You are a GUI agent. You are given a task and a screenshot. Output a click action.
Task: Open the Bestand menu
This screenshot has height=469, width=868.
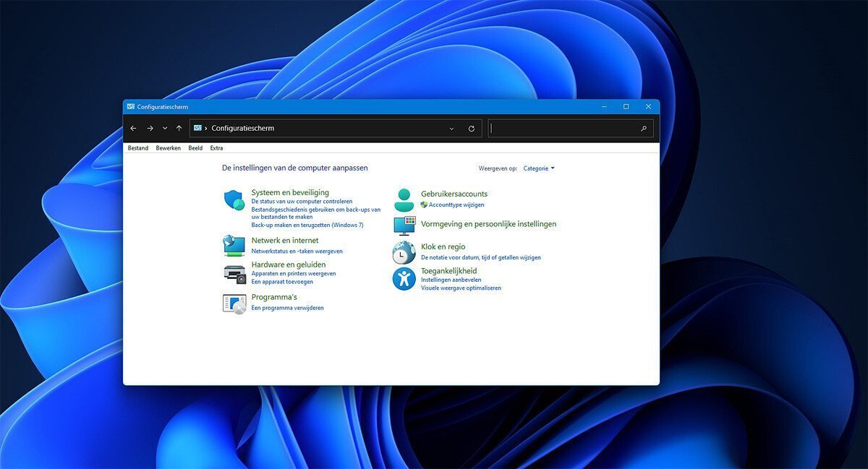(137, 148)
